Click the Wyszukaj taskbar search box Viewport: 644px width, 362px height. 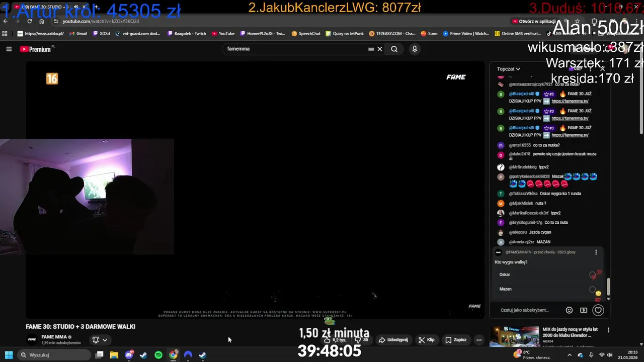coord(53,355)
